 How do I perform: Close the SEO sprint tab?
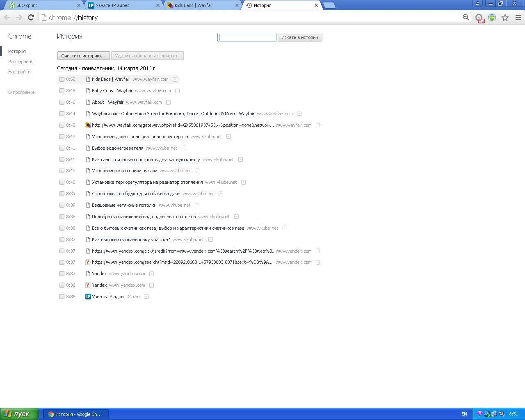point(79,5)
